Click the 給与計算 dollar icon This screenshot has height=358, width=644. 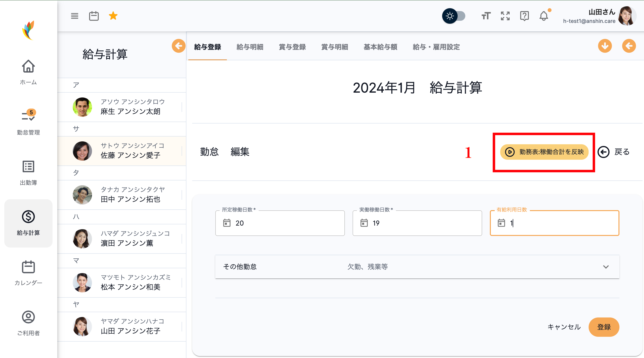28,217
